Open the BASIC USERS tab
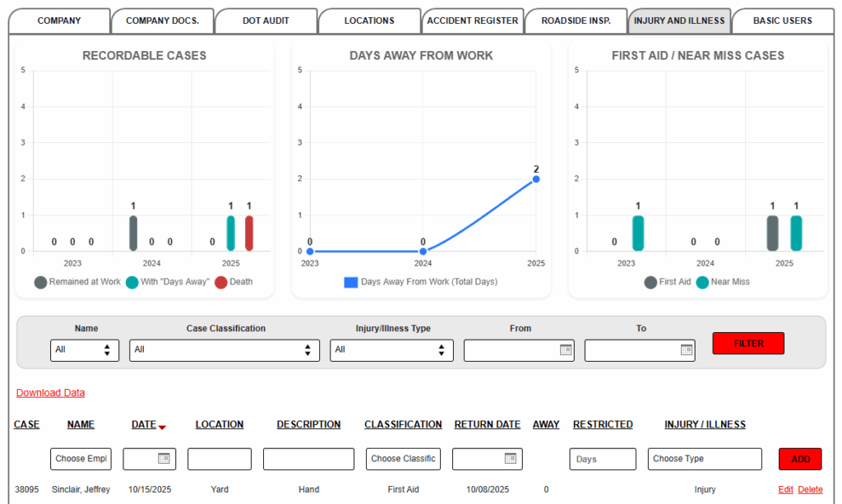This screenshot has width=842, height=504. tap(783, 21)
